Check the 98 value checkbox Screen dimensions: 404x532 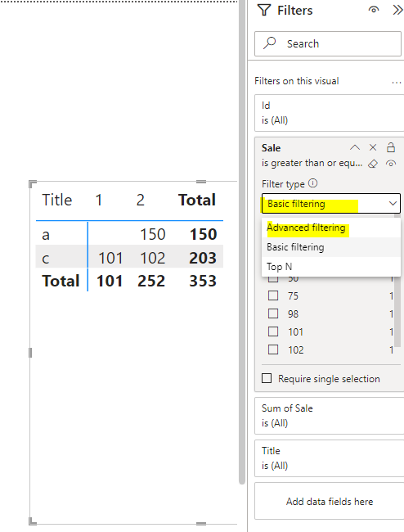coord(273,313)
